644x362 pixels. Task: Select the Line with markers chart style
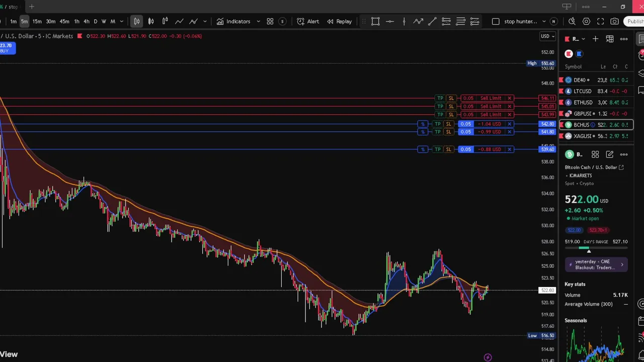point(193,21)
